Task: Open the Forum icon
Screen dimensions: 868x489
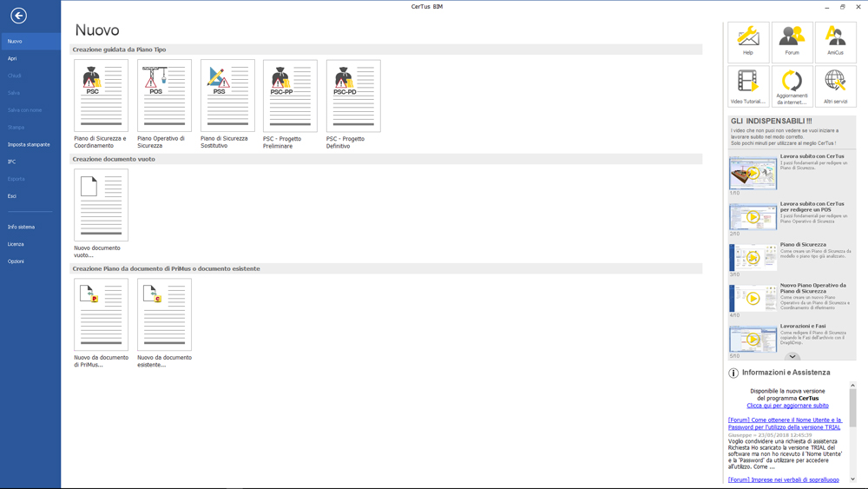Action: point(792,42)
